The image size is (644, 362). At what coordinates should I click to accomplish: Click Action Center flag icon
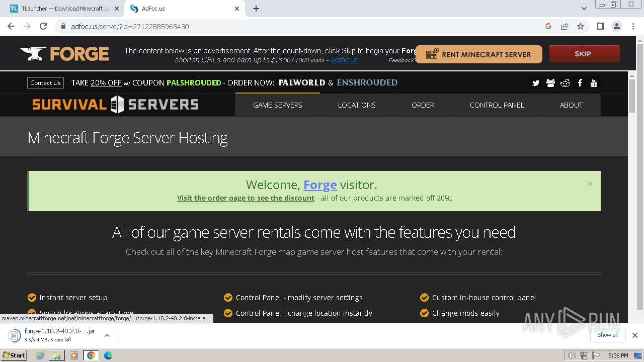click(595, 355)
